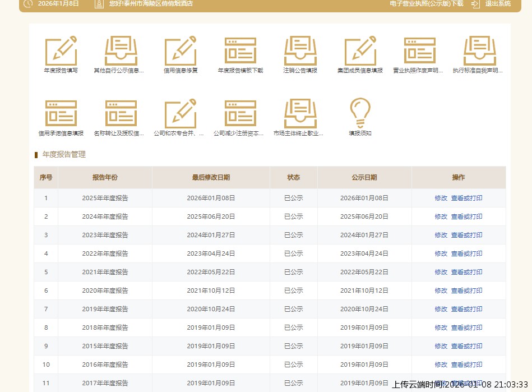Click 电子营业执照(公示版)下载 link
Image resolution: width=532 pixels, height=392 pixels.
point(427,4)
